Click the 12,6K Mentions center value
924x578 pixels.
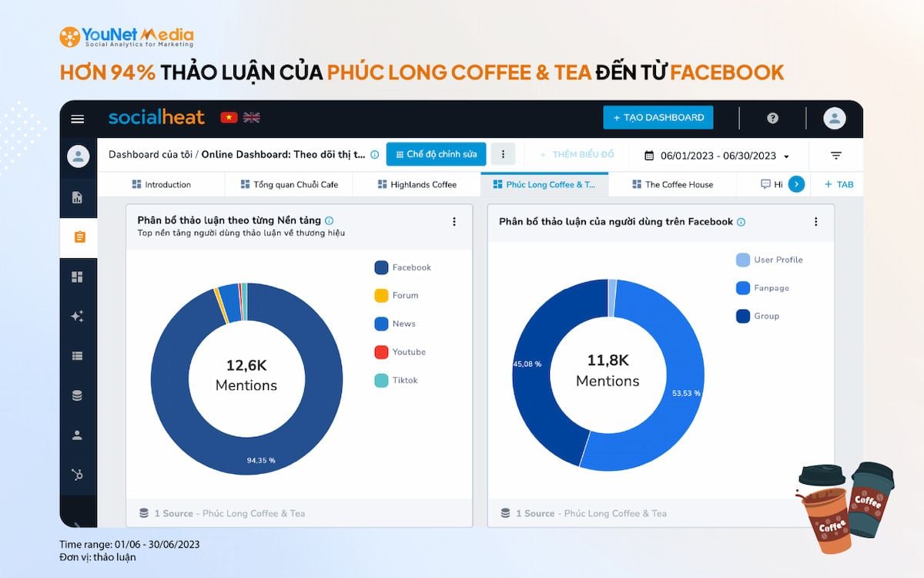pos(246,375)
